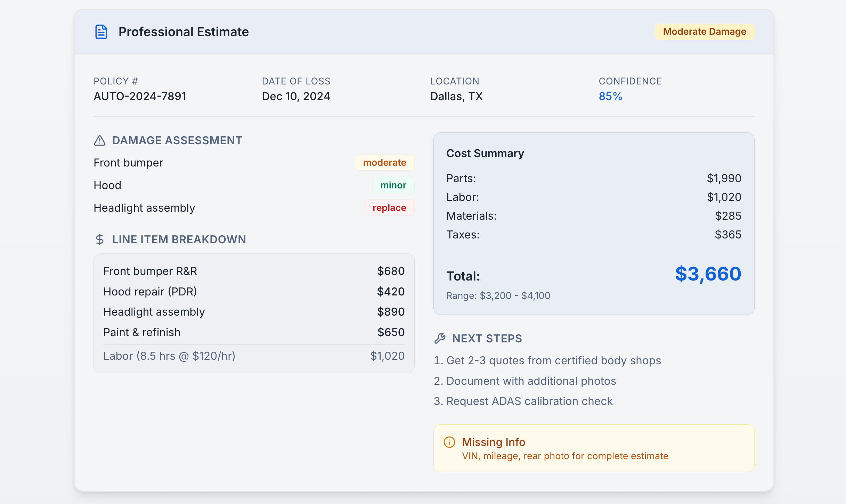Click the 85% confidence value
846x504 pixels.
[610, 96]
